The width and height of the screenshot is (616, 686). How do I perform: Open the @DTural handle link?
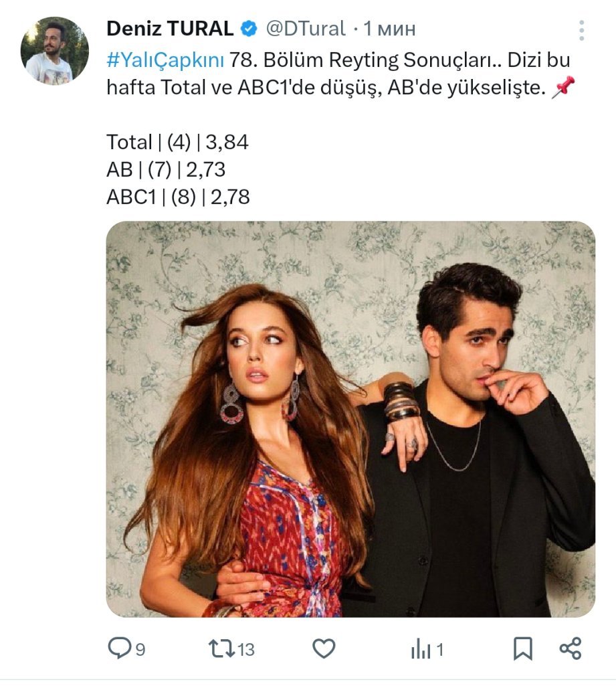(306, 29)
